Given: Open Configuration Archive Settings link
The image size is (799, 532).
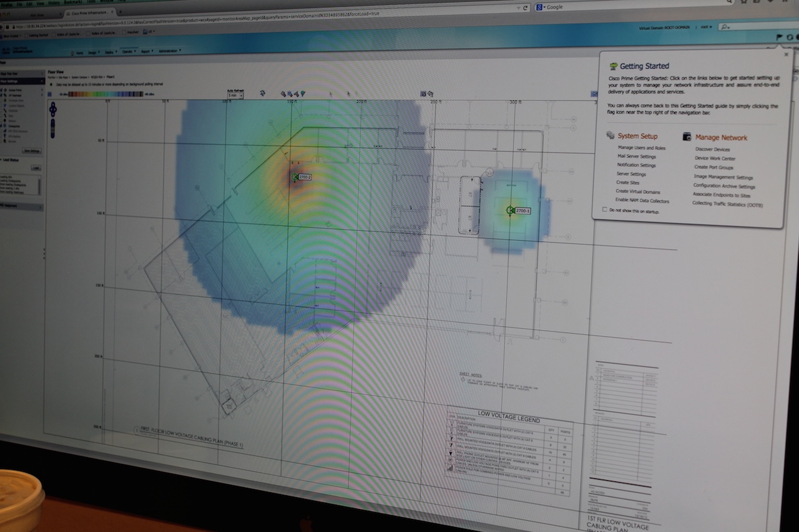Looking at the screenshot, I should (x=724, y=186).
